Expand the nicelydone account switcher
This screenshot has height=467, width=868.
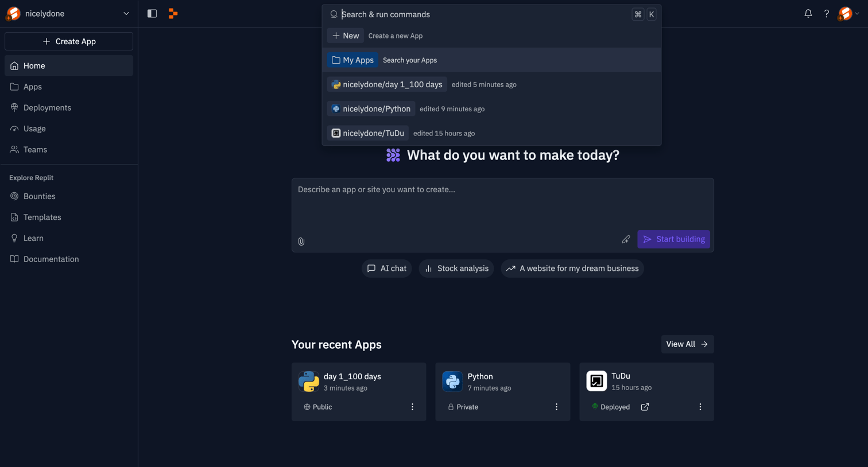(x=126, y=14)
